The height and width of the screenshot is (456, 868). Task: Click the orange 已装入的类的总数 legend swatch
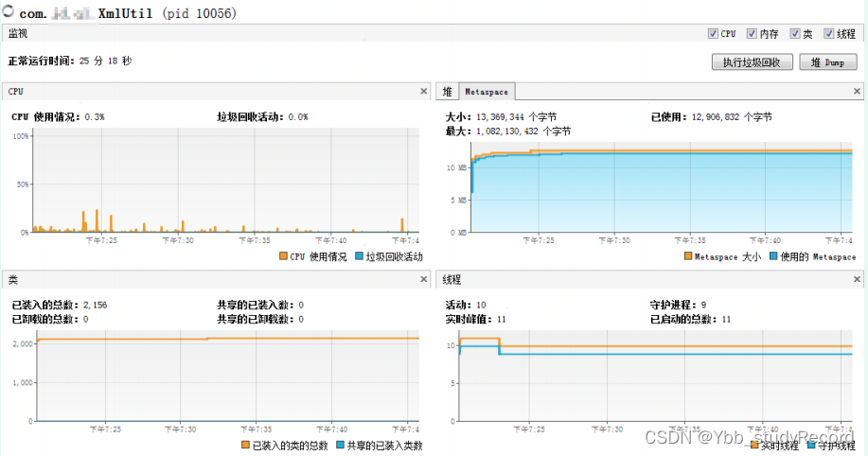(x=245, y=445)
